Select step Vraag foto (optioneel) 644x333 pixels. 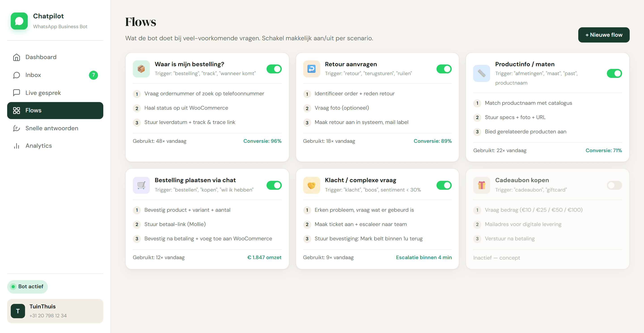click(x=342, y=108)
